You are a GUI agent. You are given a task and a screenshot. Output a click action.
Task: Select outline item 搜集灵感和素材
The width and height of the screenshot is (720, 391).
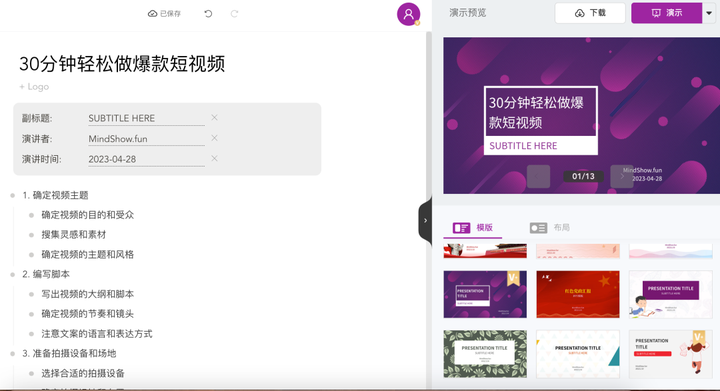point(74,235)
